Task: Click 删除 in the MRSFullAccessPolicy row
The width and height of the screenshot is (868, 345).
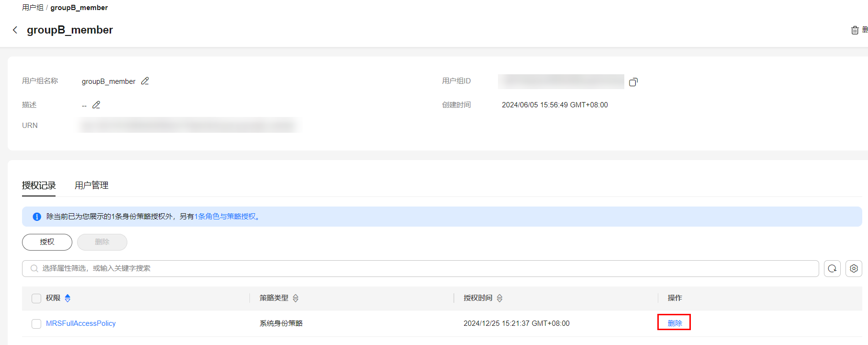Action: click(675, 323)
